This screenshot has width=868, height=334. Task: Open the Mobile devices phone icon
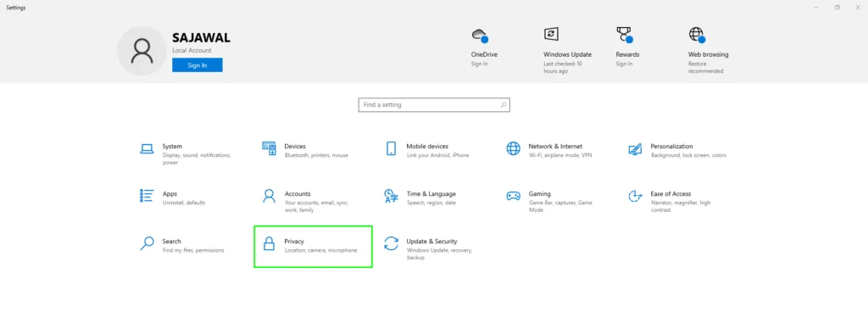391,148
